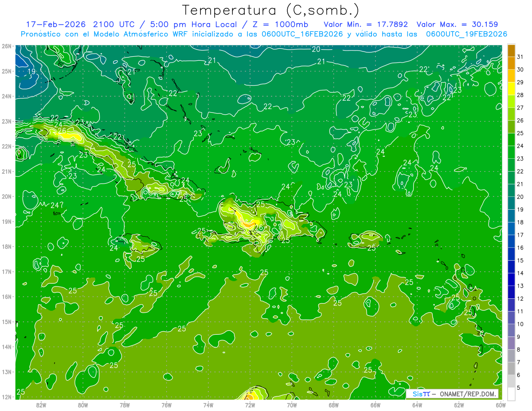Select the '0600UTC_19FEB2026' valid-until time
Image resolution: width=532 pixels, height=411 pixels.
coord(466,34)
